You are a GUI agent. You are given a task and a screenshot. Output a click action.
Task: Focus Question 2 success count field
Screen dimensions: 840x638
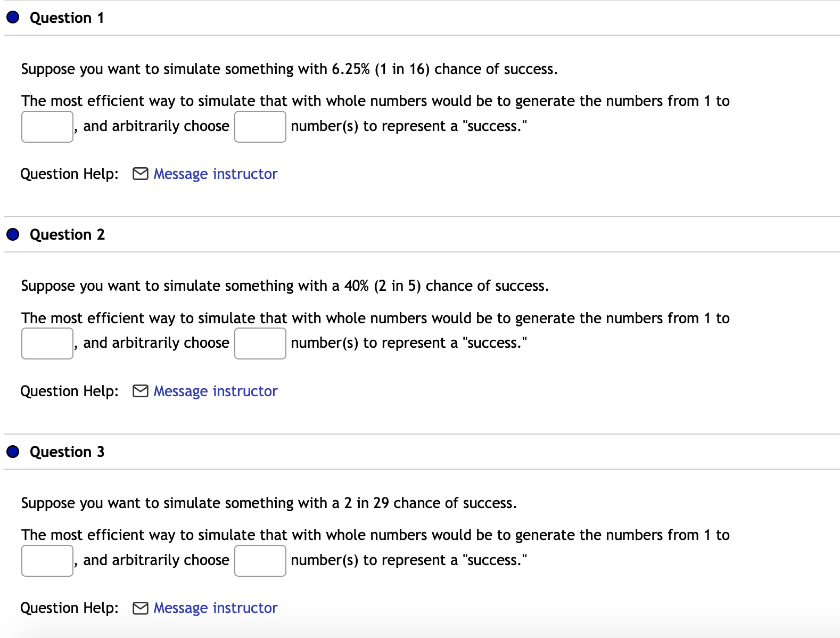(260, 343)
